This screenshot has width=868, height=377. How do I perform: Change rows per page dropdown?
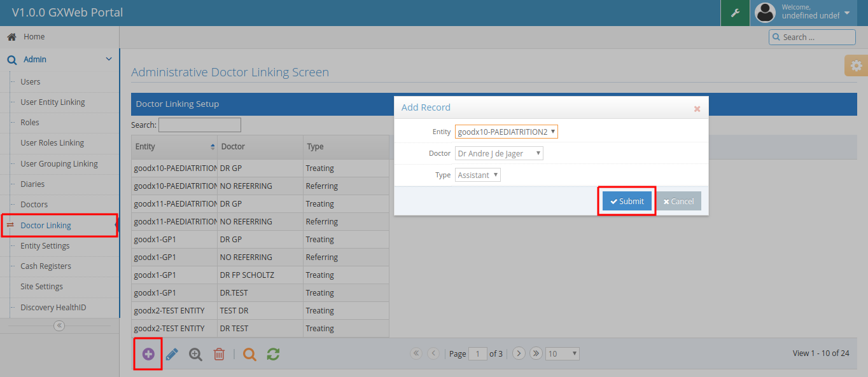(563, 353)
